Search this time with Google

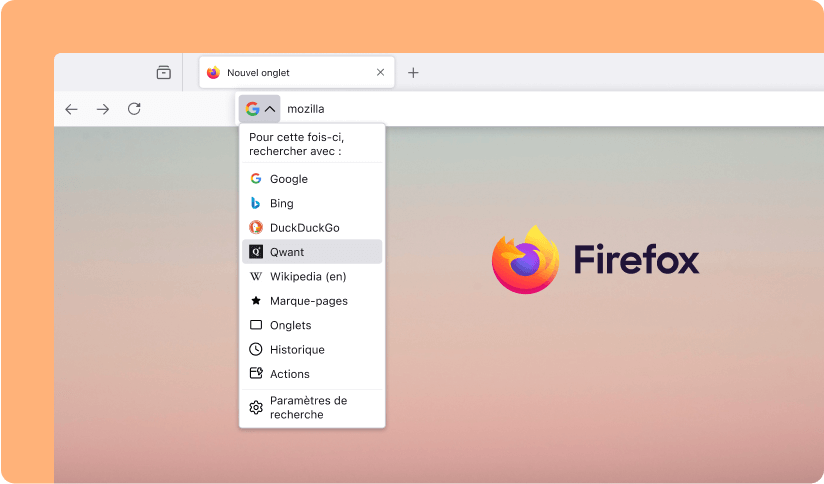coord(312,179)
